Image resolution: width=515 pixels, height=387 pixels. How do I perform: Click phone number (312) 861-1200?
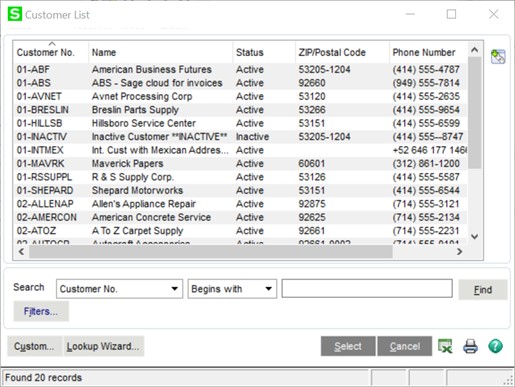[426, 163]
